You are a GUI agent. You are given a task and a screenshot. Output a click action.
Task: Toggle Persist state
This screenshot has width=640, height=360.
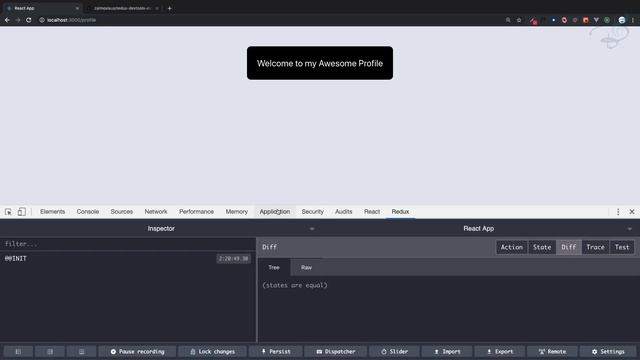point(276,351)
